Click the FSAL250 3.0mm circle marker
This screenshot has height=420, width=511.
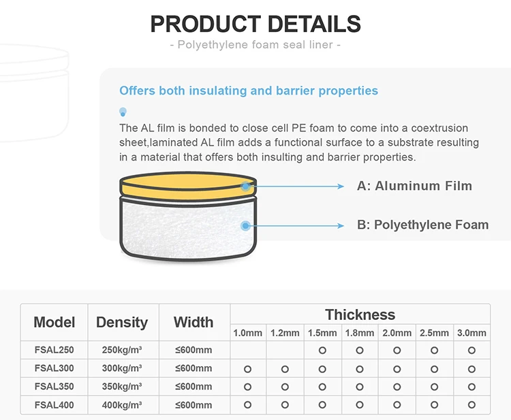[x=471, y=351]
